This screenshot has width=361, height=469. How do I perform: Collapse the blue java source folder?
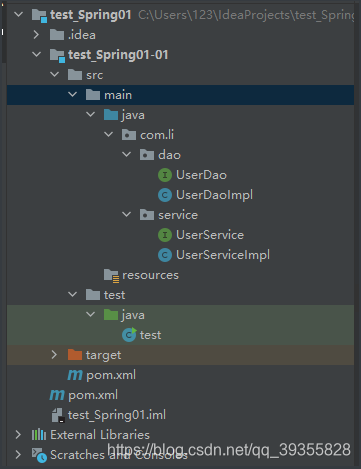pyautogui.click(x=91, y=114)
